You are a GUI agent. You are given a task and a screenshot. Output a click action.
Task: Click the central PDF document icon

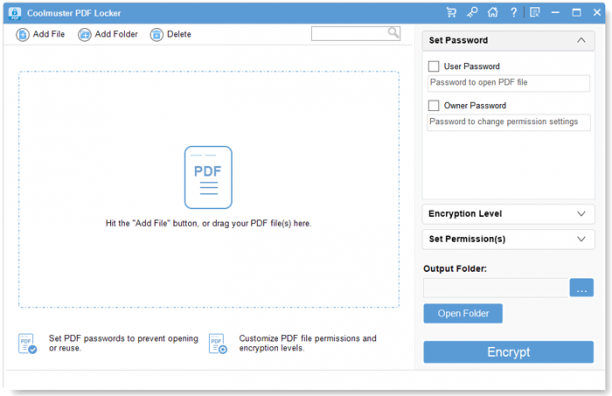pyautogui.click(x=208, y=178)
